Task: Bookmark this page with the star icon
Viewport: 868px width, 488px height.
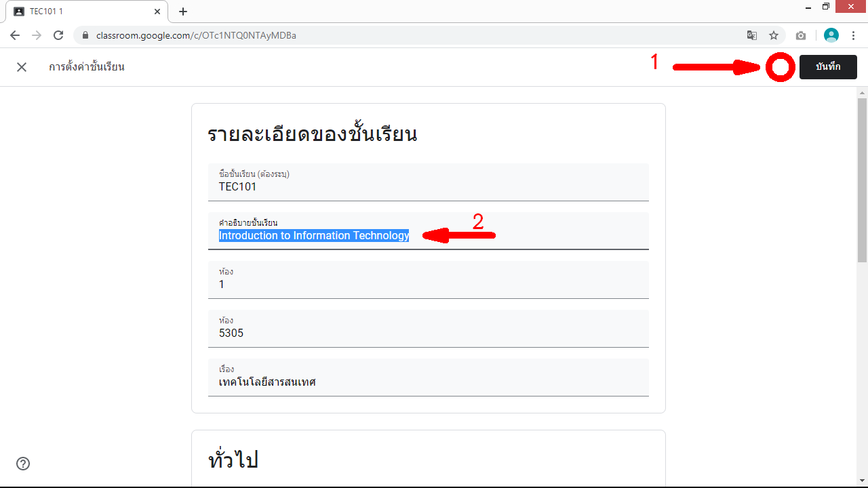Action: click(x=774, y=35)
